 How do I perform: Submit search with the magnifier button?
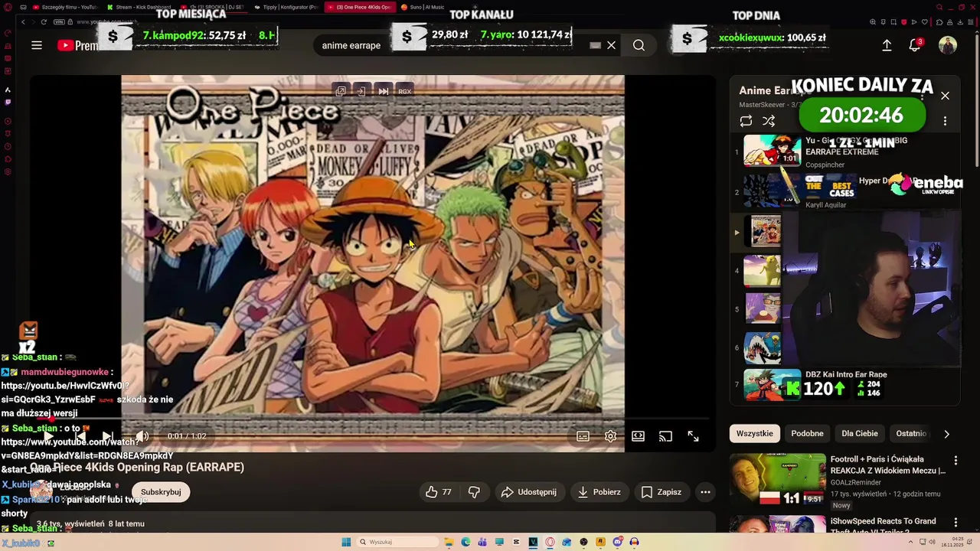639,45
